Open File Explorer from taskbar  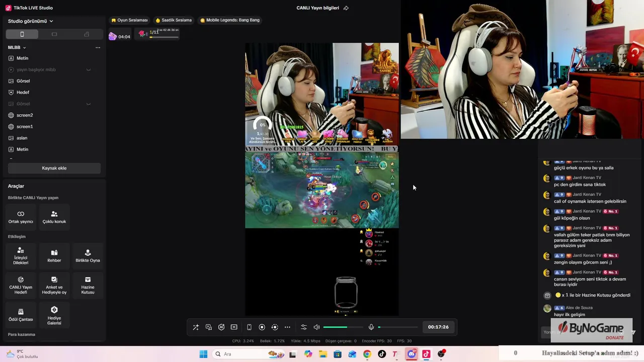pos(323,354)
